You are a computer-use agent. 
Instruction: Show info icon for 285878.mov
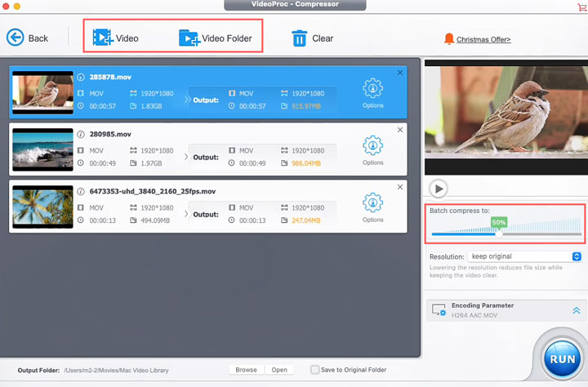(x=81, y=78)
